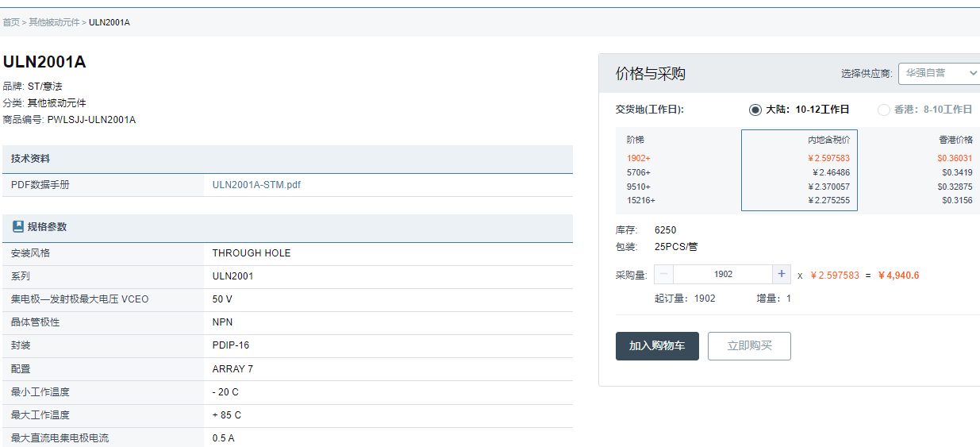Viewport: 980px width, 447px height.
Task: Click the 香港价格 column header
Action: click(955, 140)
